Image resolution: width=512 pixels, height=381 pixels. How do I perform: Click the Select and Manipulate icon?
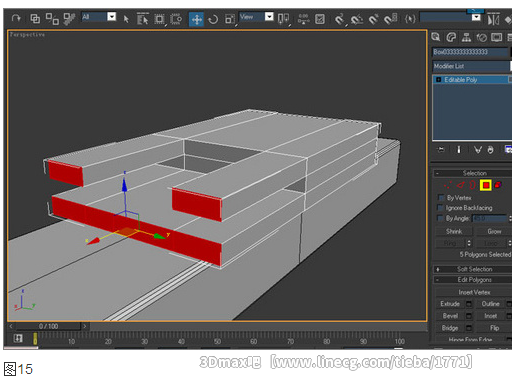tap(303, 19)
